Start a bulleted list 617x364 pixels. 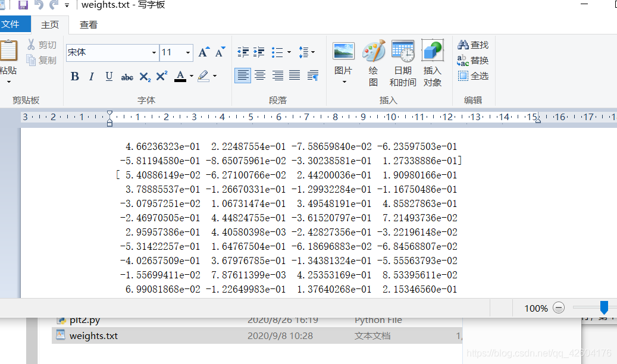click(277, 52)
